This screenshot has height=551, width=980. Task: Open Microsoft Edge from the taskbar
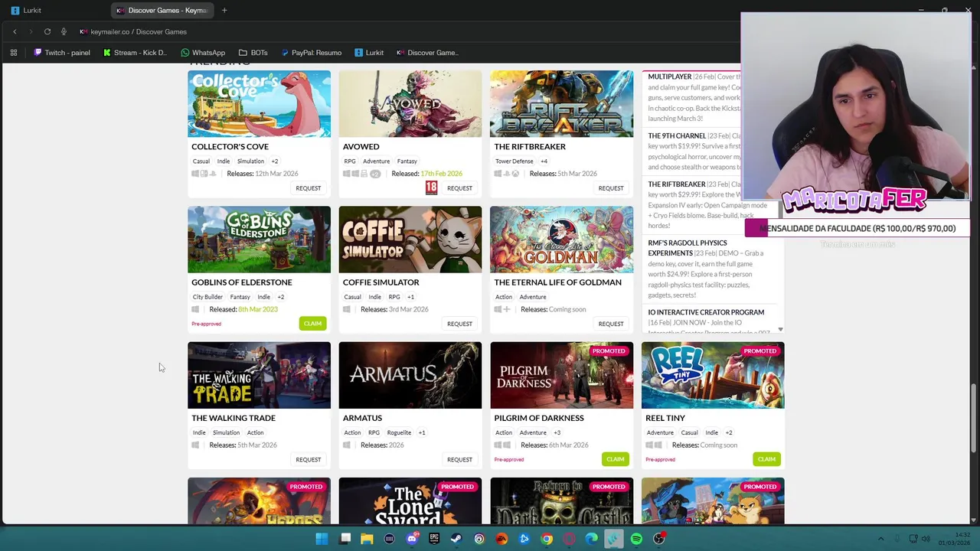tap(591, 539)
